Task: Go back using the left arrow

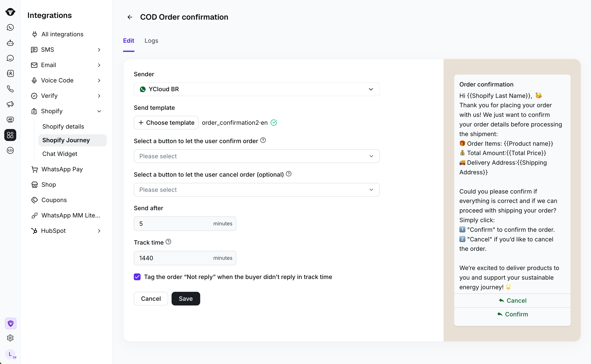Action: 130,17
